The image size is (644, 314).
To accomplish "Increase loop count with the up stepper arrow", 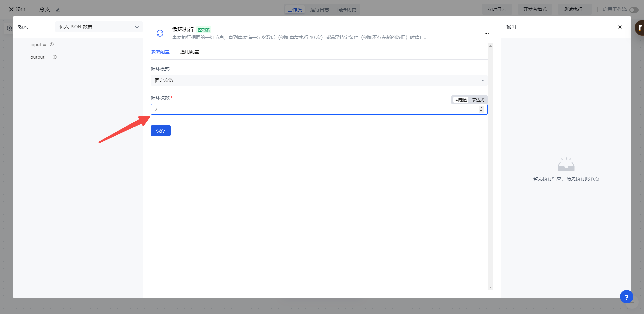I will (481, 108).
